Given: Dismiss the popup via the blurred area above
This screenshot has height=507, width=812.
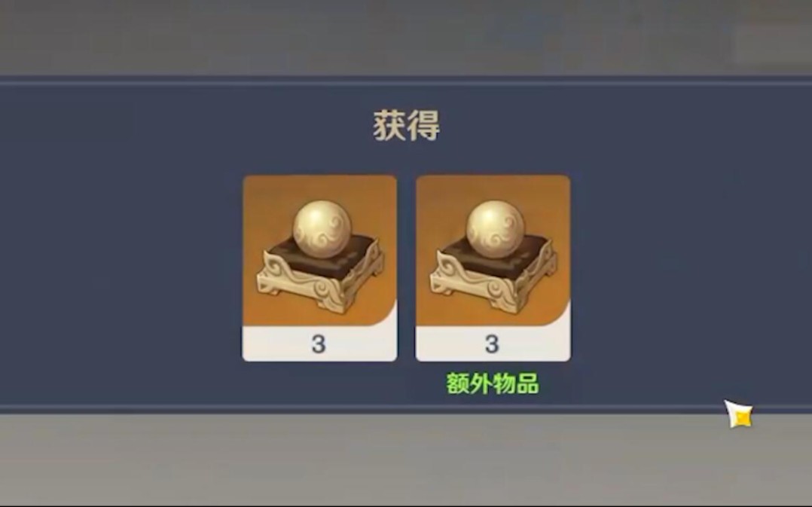Looking at the screenshot, I should 406,36.
